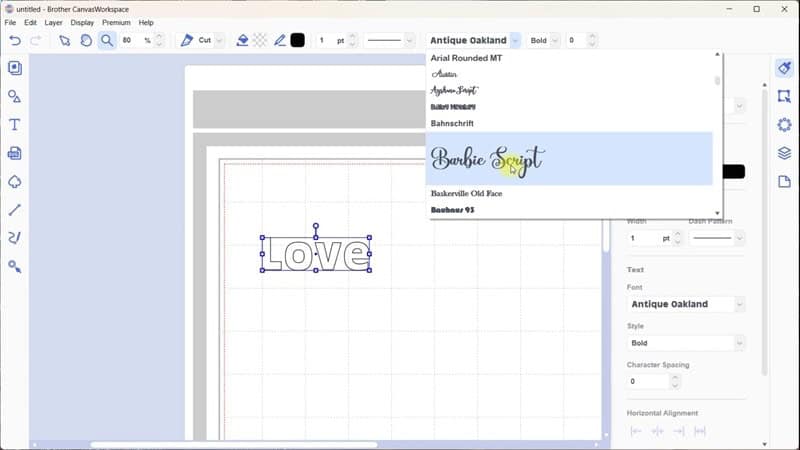The image size is (800, 450).
Task: Open the Layer menu
Action: [53, 22]
